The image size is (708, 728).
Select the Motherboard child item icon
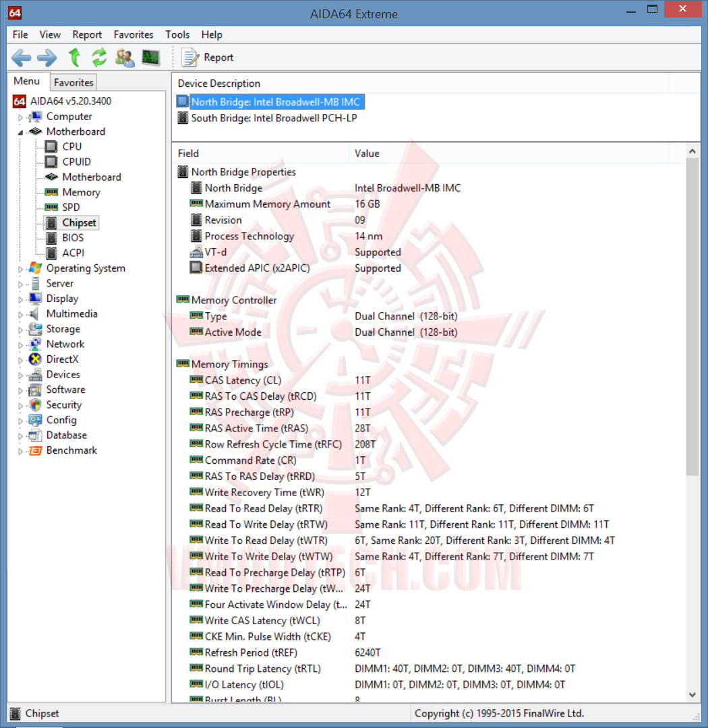[51, 177]
